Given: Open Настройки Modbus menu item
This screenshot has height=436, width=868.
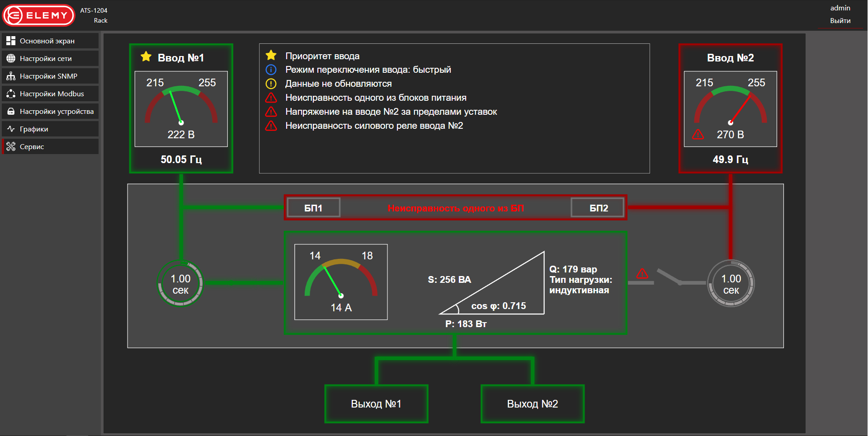Looking at the screenshot, I should pyautogui.click(x=50, y=94).
